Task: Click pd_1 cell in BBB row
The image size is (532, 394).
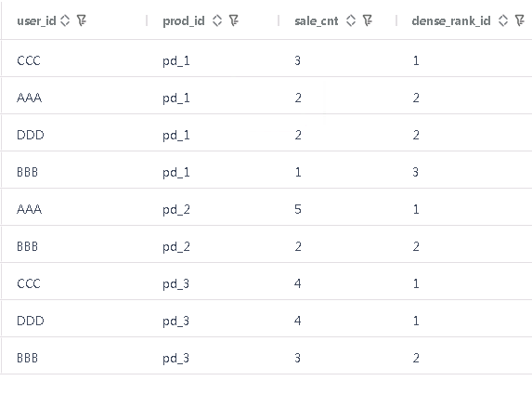Action: [176, 173]
